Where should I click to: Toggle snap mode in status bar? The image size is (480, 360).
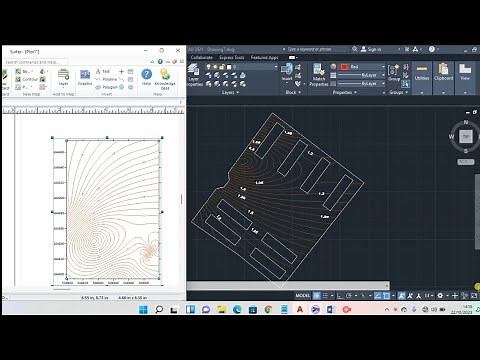pos(325,296)
